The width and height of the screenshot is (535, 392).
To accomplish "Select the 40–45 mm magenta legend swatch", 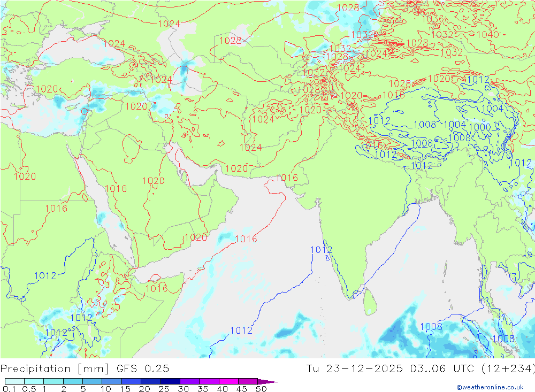I will pos(228,381).
